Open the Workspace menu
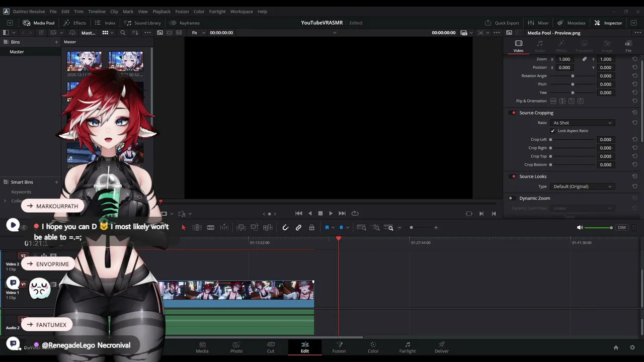This screenshot has height=362, width=644. [x=242, y=12]
